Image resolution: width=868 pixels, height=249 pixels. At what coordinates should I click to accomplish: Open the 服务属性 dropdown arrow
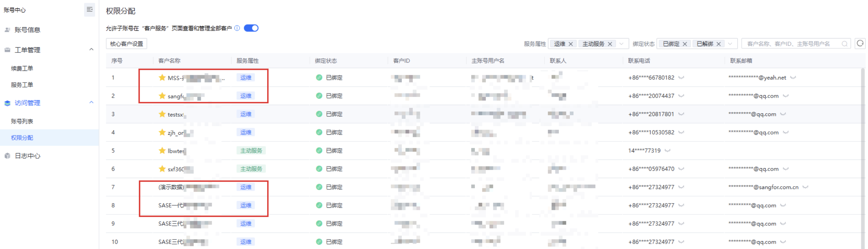tap(621, 44)
